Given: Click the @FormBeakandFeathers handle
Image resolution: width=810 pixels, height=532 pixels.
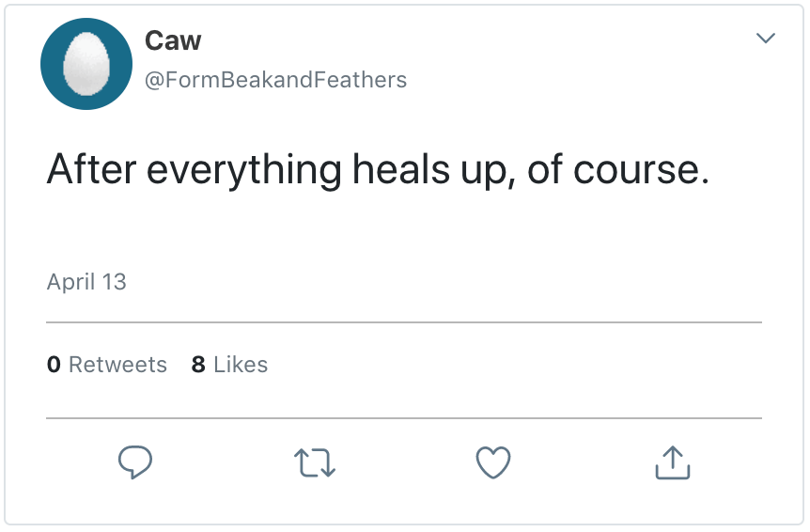Looking at the screenshot, I should (275, 80).
